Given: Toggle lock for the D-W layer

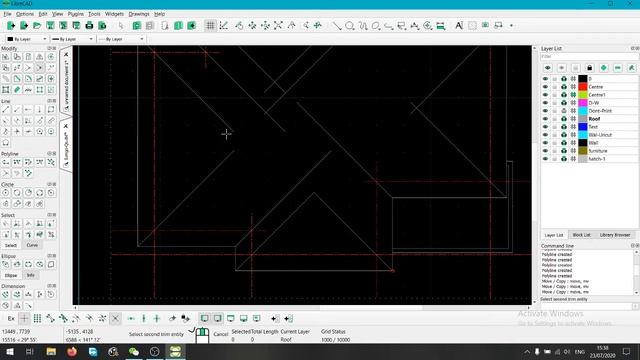Looking at the screenshot, I should (555, 103).
